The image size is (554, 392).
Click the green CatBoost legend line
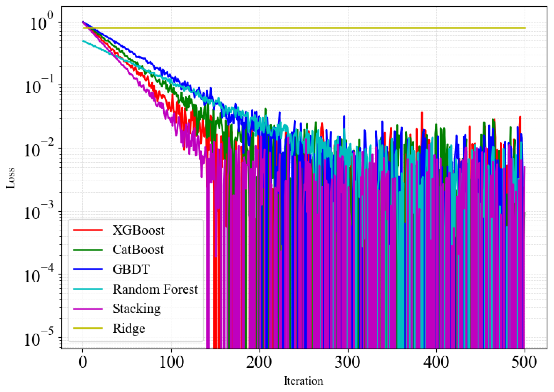point(88,250)
